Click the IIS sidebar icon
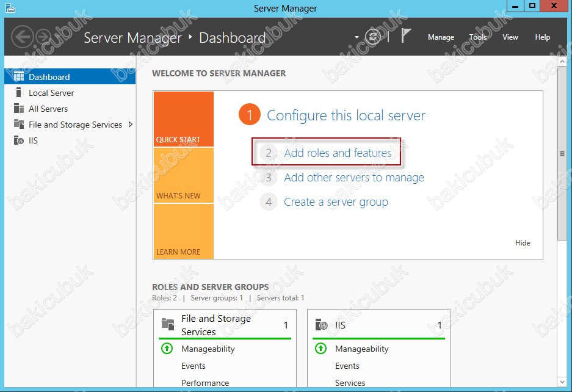Screen dimensions: 572x392 click(18, 140)
